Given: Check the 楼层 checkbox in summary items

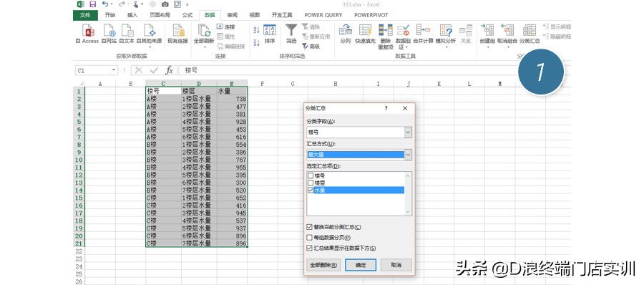Looking at the screenshot, I should coord(311,183).
